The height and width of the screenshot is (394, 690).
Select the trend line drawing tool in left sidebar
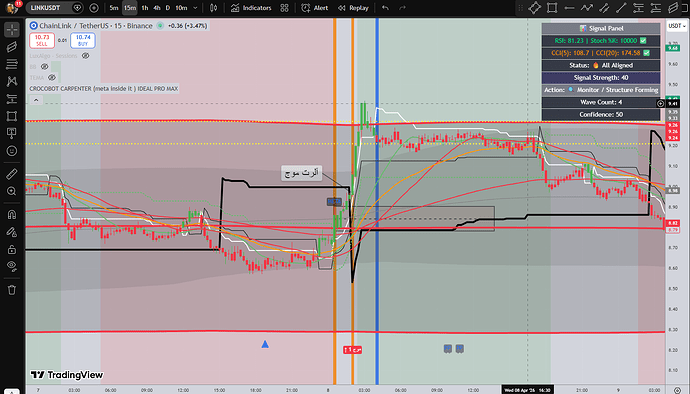[12, 47]
